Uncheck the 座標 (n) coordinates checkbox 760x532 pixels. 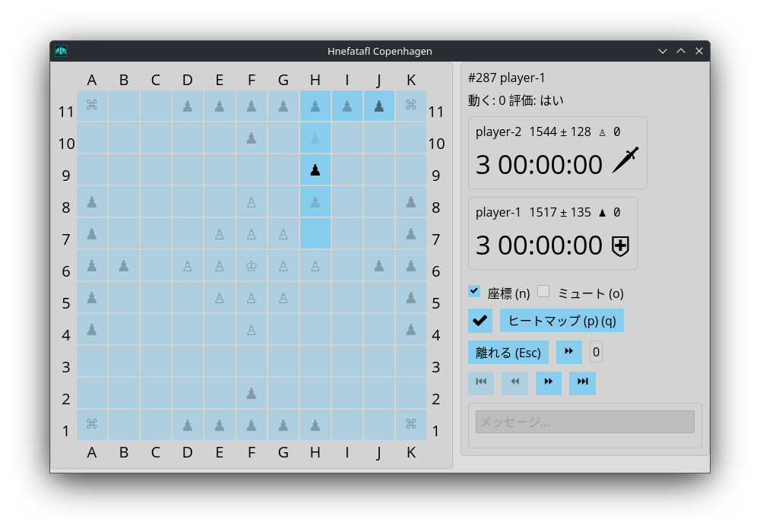pyautogui.click(x=474, y=291)
